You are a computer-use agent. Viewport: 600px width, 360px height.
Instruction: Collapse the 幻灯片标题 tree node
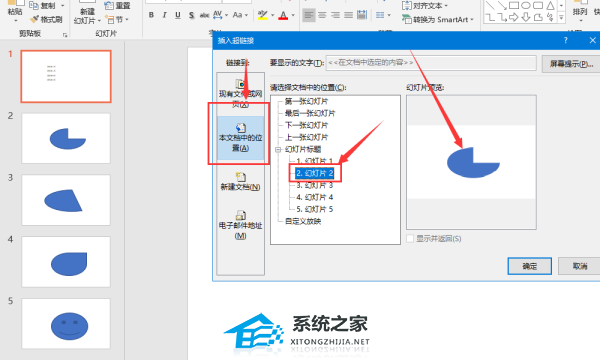278,150
